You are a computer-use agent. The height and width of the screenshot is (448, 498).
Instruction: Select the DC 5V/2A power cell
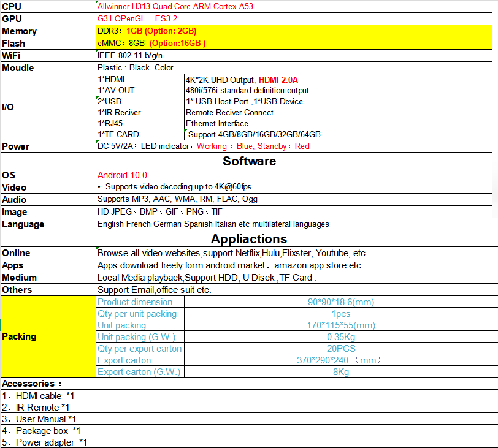tap(204, 146)
